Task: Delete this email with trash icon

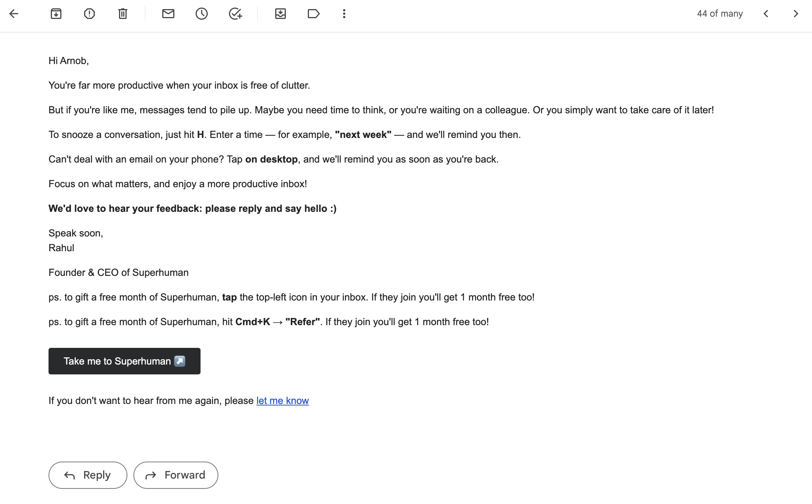Action: tap(123, 14)
